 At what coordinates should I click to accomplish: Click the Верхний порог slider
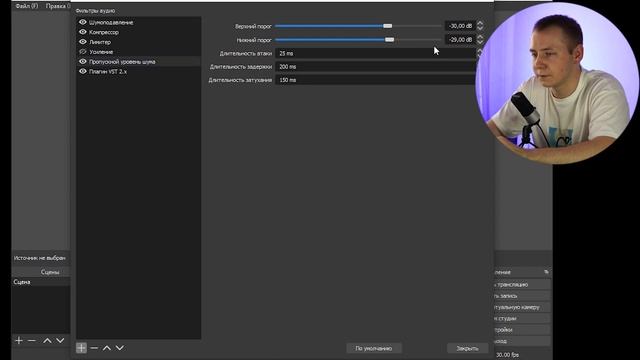coord(358,26)
